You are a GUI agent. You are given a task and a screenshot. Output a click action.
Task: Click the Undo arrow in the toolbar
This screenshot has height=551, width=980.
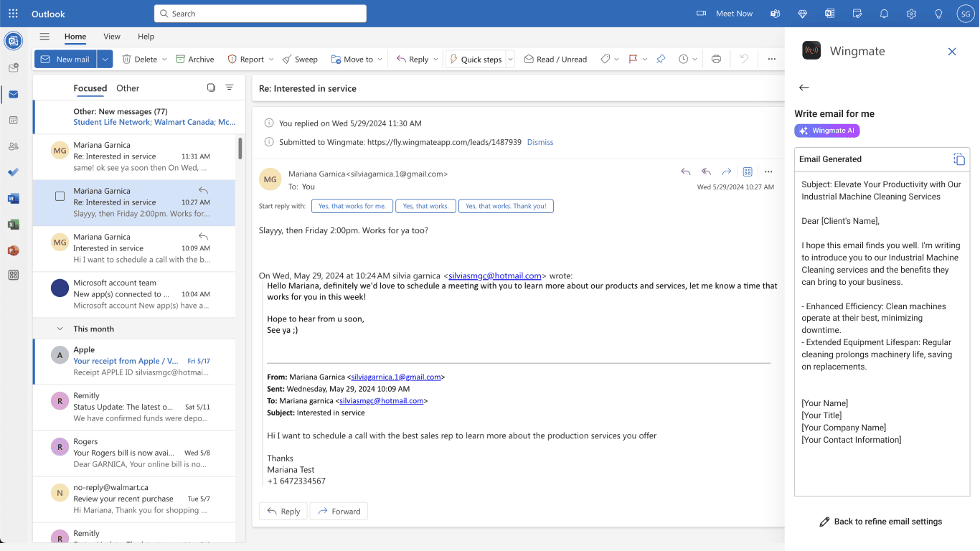[x=744, y=59]
